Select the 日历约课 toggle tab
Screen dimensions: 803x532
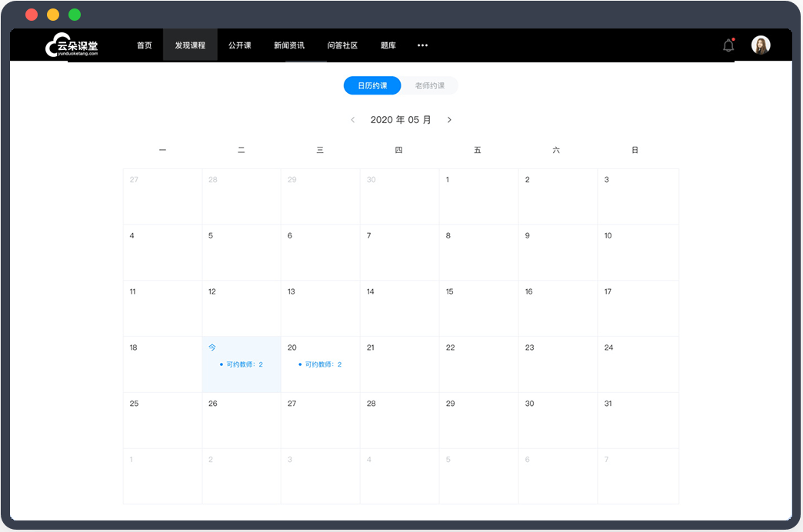372,85
